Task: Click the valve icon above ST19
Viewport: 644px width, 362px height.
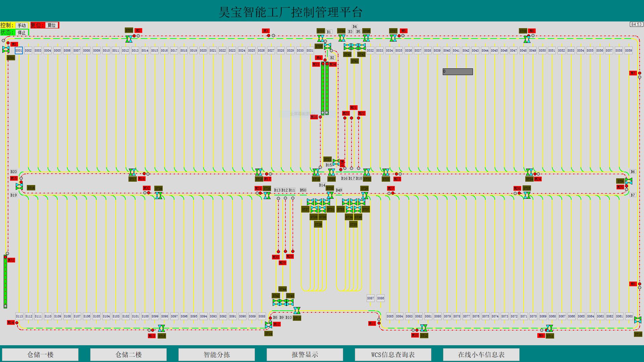Action: point(316,172)
